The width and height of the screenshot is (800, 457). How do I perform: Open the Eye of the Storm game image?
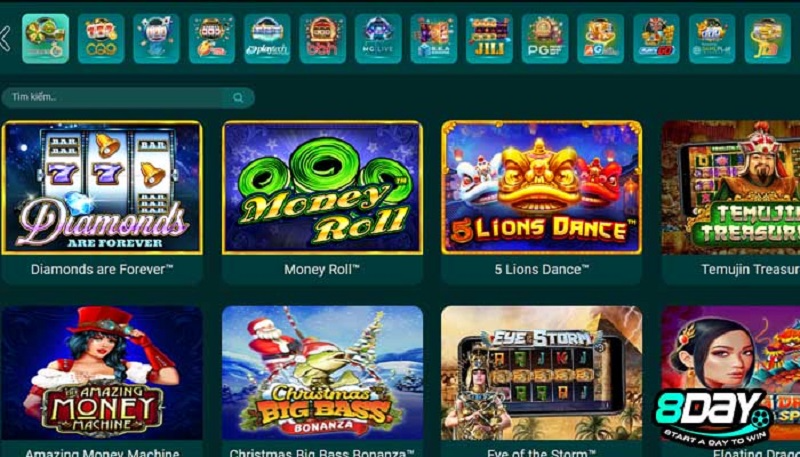point(541,373)
